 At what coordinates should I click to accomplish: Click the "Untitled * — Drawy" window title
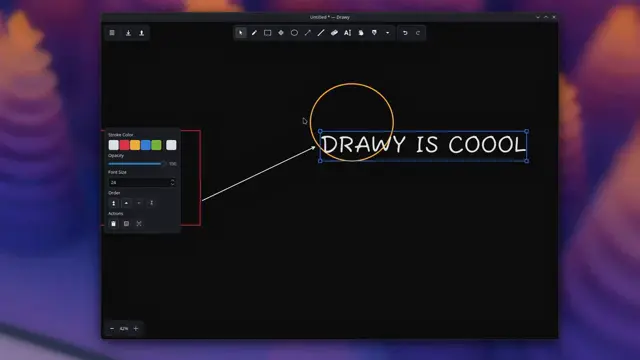[x=330, y=17]
